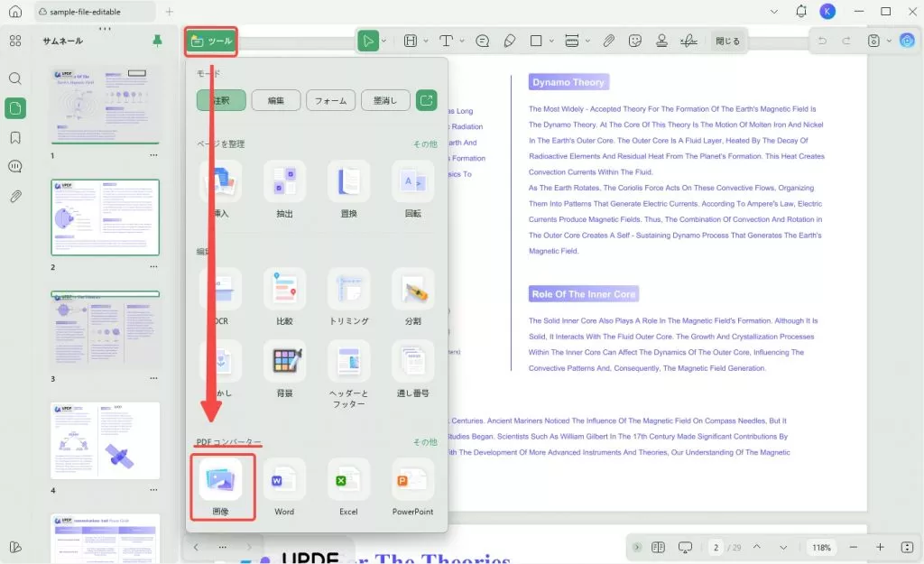Click その他 link in ページを整理 section
Viewport: 924px width, 564px height.
(425, 143)
